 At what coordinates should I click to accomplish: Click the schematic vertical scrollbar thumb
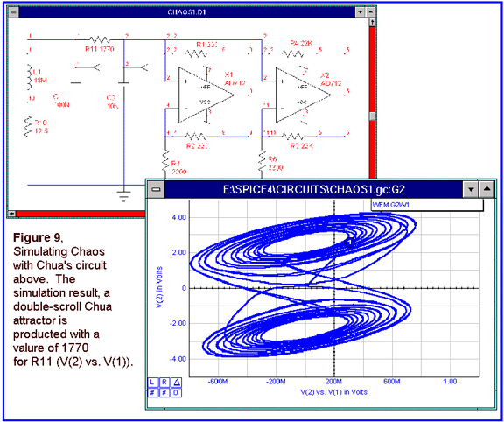[372, 116]
